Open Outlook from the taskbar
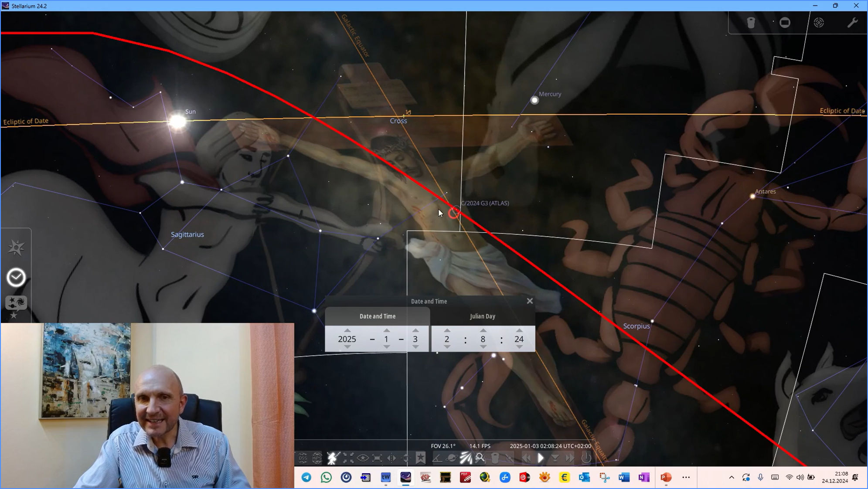 (x=584, y=478)
